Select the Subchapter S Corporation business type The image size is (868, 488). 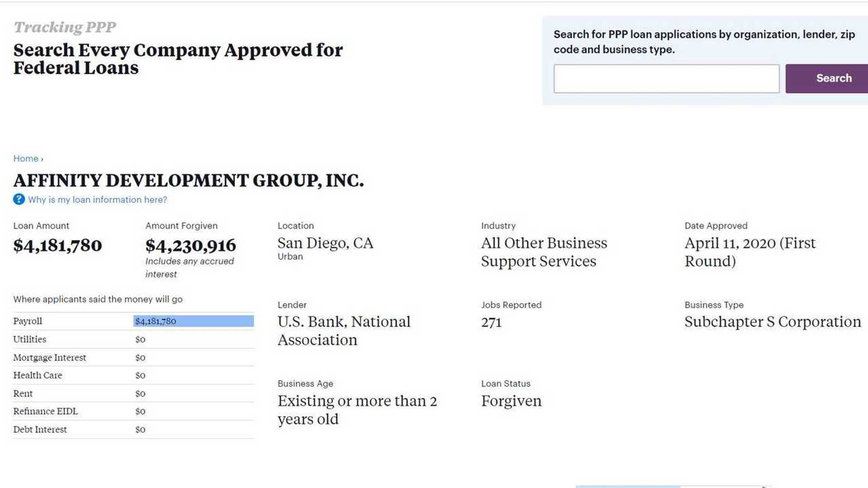coord(773,322)
